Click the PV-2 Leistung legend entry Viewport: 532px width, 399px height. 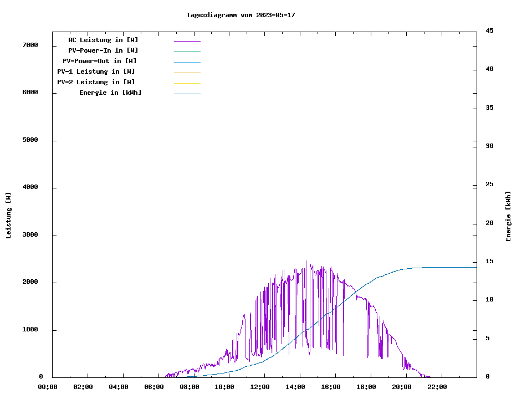pyautogui.click(x=96, y=82)
